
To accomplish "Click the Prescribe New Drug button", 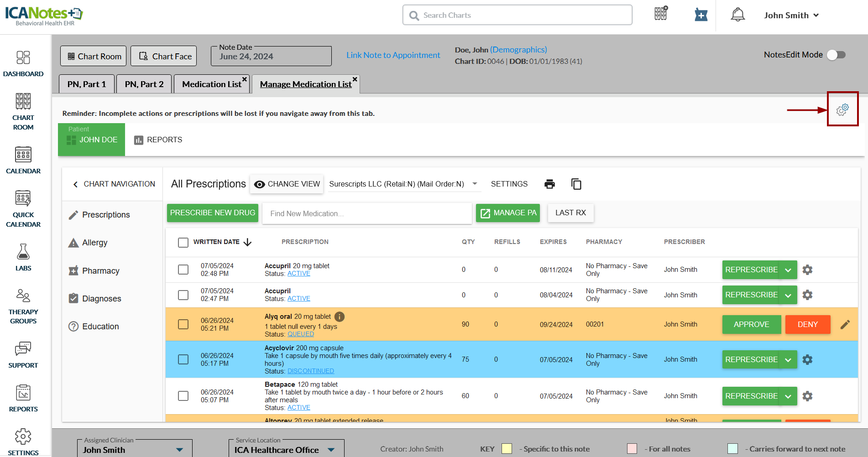I will (213, 213).
